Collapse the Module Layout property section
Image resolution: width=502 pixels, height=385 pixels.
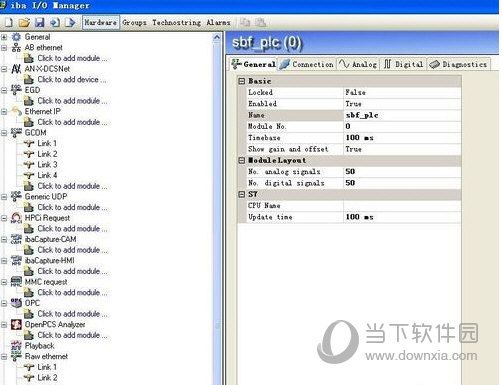pos(242,160)
